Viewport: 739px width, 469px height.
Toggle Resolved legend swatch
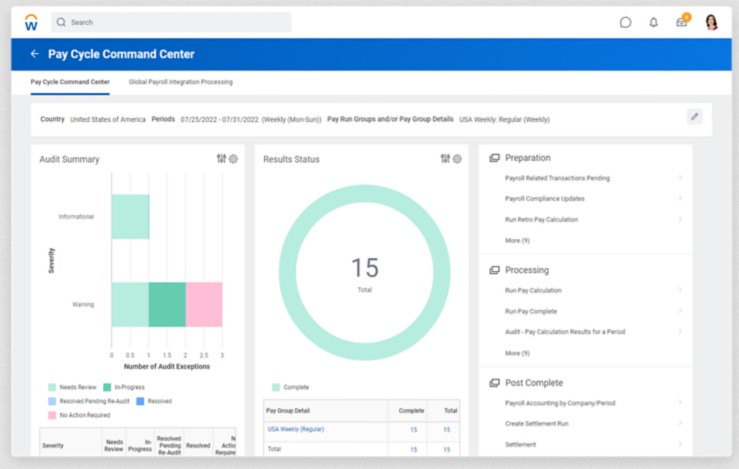(x=140, y=401)
